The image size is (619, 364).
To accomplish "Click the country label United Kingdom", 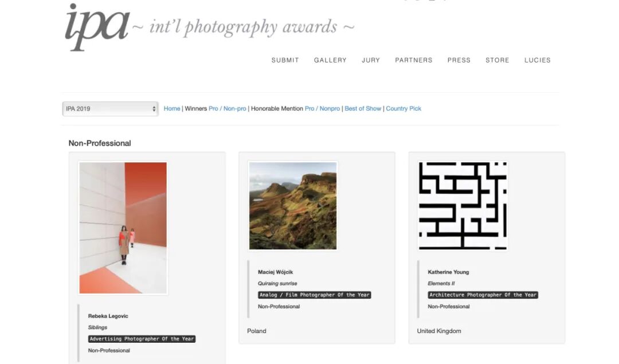I will point(439,331).
